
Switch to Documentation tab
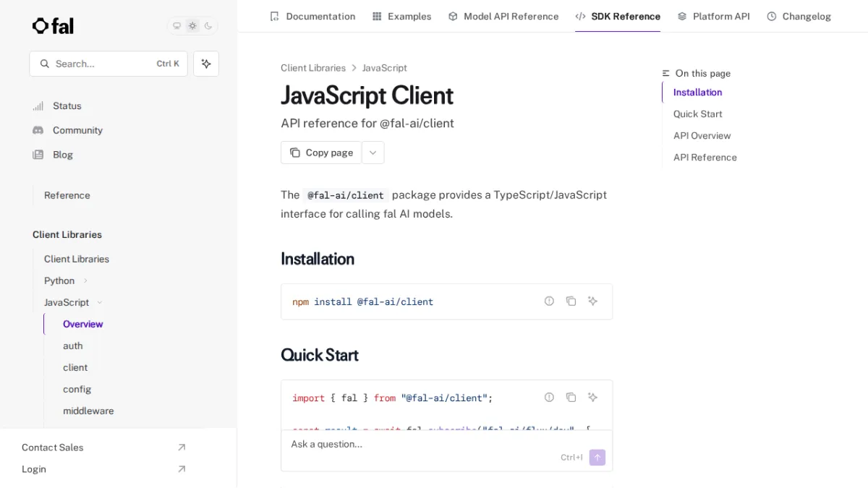pos(312,16)
